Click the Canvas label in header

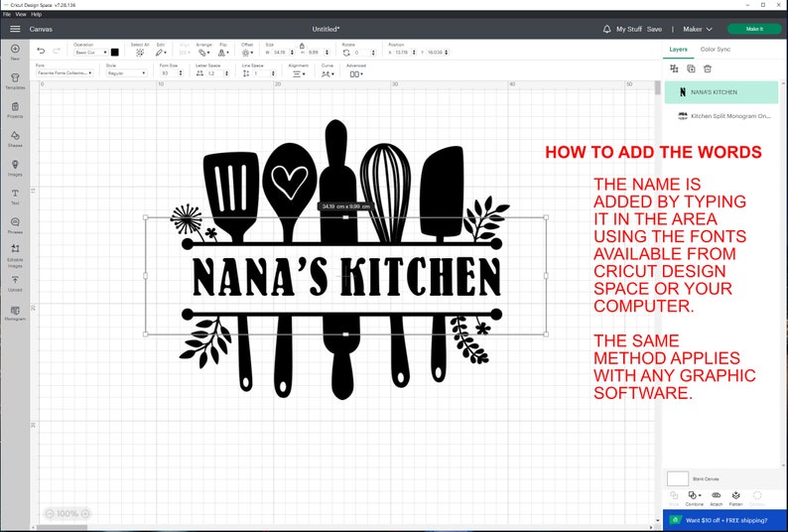pyautogui.click(x=41, y=29)
